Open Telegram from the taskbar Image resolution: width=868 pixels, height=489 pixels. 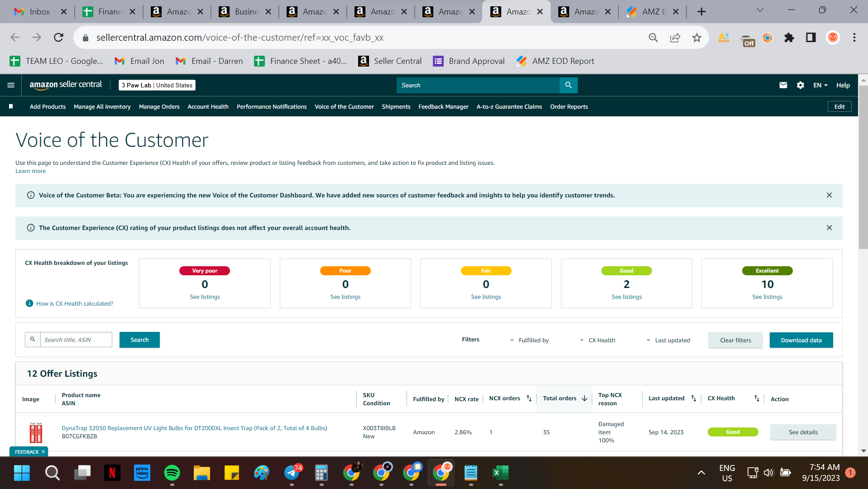pyautogui.click(x=292, y=473)
